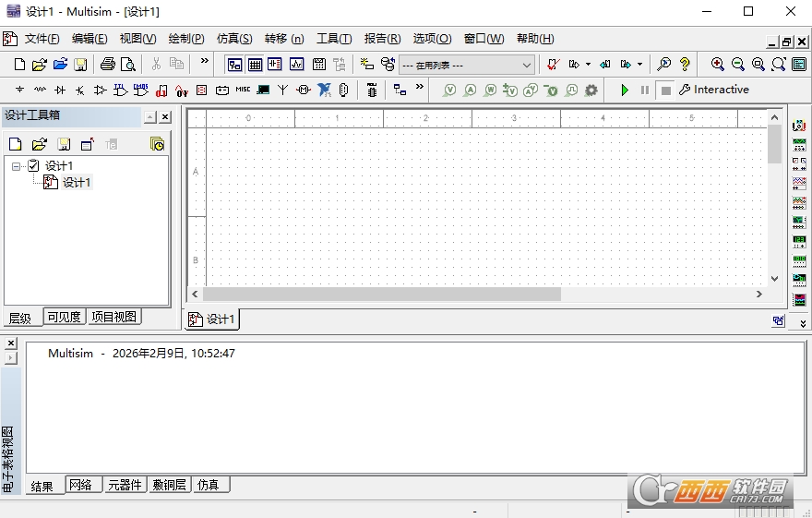812x518 pixels.
Task: Toggle the Spreadsheet View toolbar button
Action: [255, 65]
